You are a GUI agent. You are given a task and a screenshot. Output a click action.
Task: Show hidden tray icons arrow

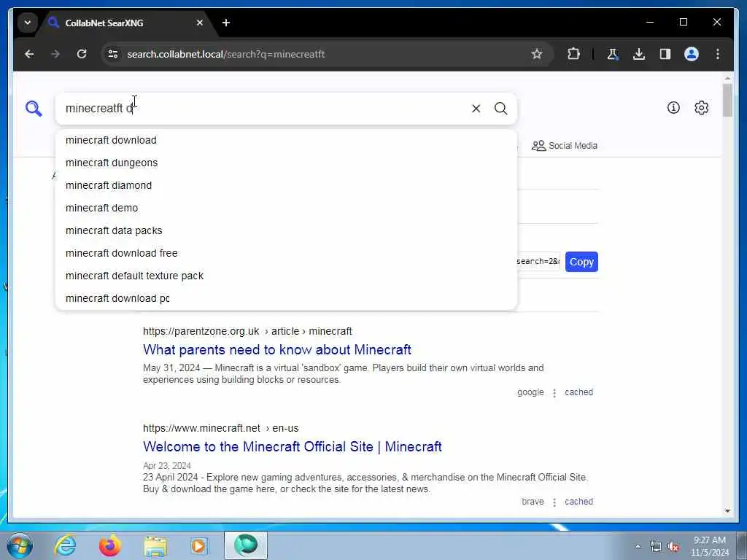pos(638,547)
